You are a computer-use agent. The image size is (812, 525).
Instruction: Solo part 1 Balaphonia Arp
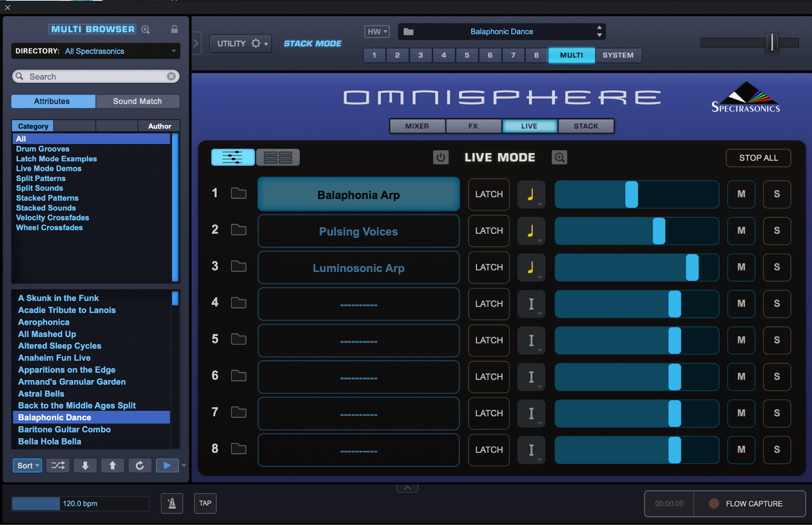(777, 194)
